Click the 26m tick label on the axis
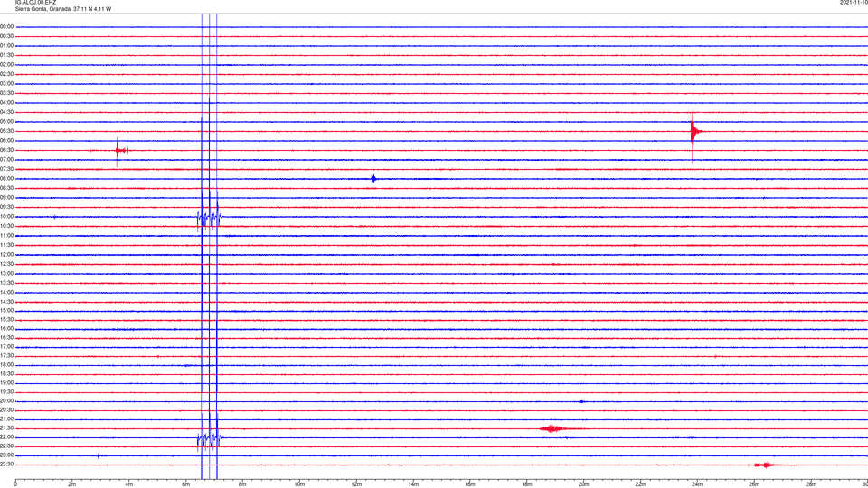 tap(754, 484)
